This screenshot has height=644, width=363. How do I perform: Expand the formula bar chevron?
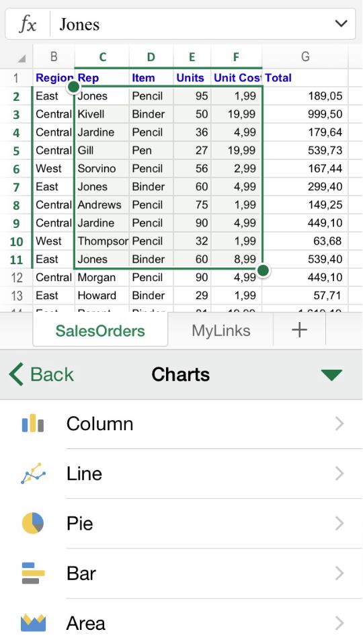point(341,24)
